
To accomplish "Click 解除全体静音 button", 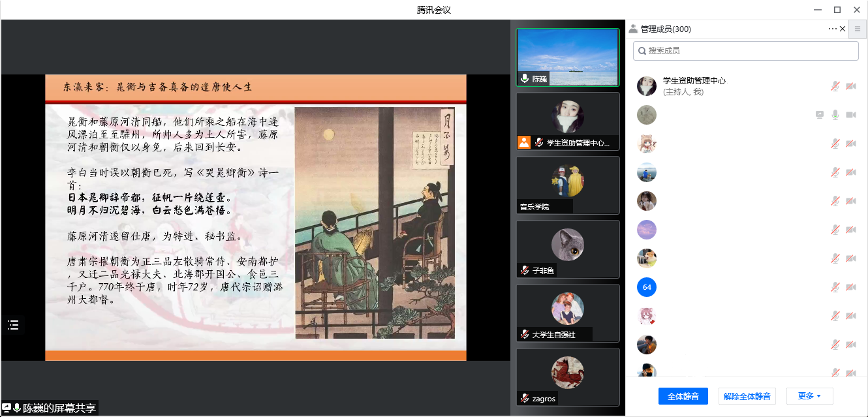I will pos(747,396).
